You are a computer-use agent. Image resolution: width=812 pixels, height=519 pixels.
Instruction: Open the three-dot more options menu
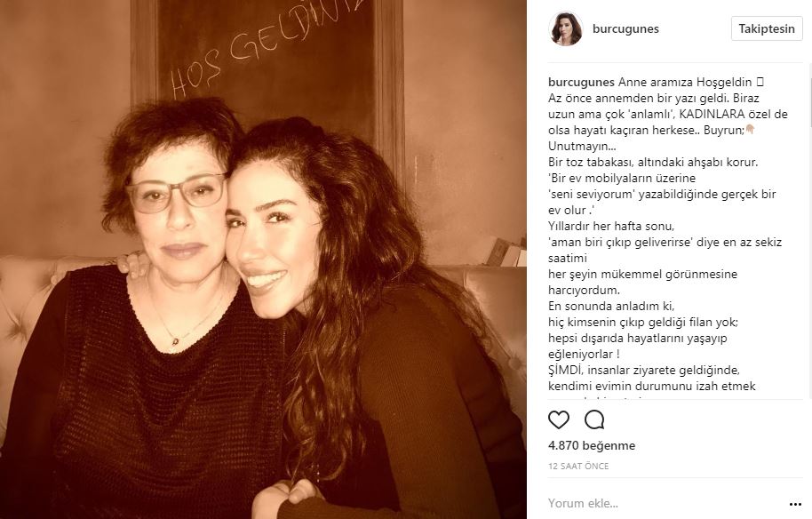pos(795,504)
